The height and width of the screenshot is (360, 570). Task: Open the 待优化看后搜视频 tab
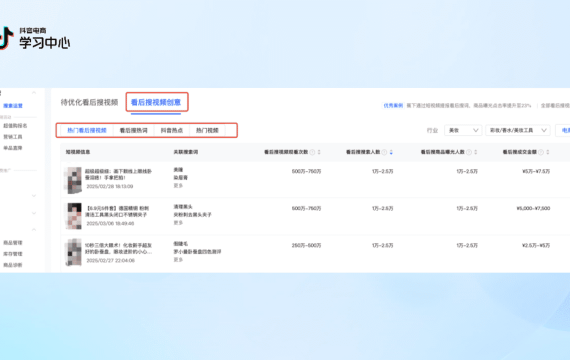pyautogui.click(x=89, y=103)
